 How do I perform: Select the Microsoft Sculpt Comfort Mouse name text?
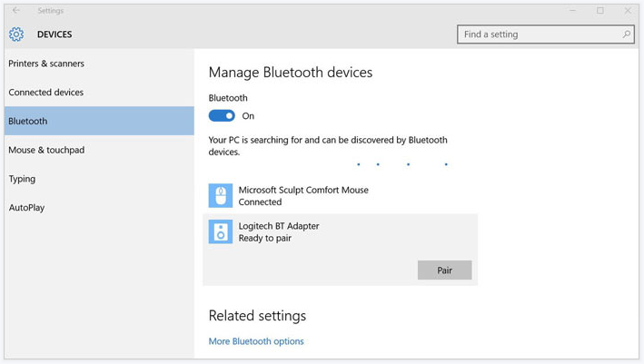[x=303, y=191]
